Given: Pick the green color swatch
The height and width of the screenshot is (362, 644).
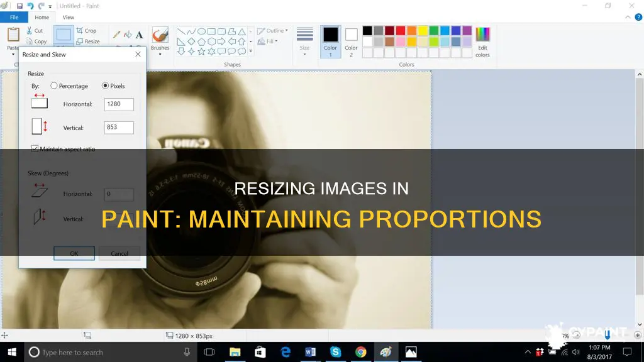Looking at the screenshot, I should coord(434,30).
